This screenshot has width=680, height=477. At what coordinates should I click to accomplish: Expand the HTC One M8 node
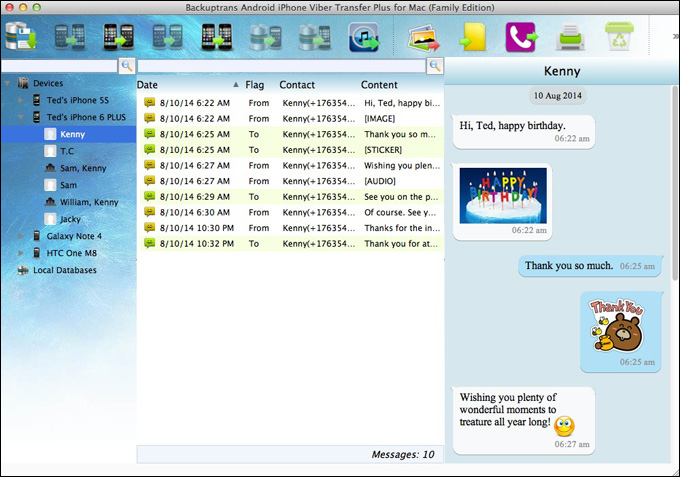pyautogui.click(x=20, y=253)
